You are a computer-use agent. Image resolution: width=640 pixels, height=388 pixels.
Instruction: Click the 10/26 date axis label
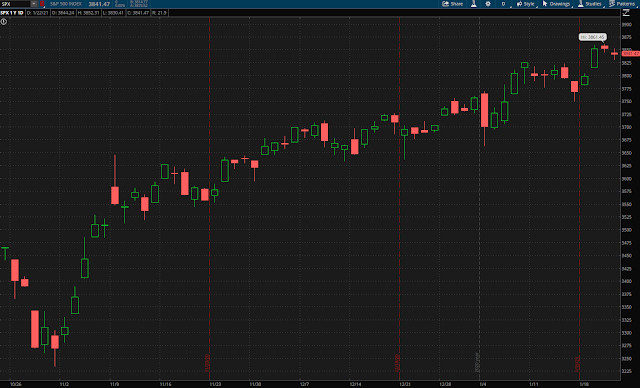(x=16, y=384)
